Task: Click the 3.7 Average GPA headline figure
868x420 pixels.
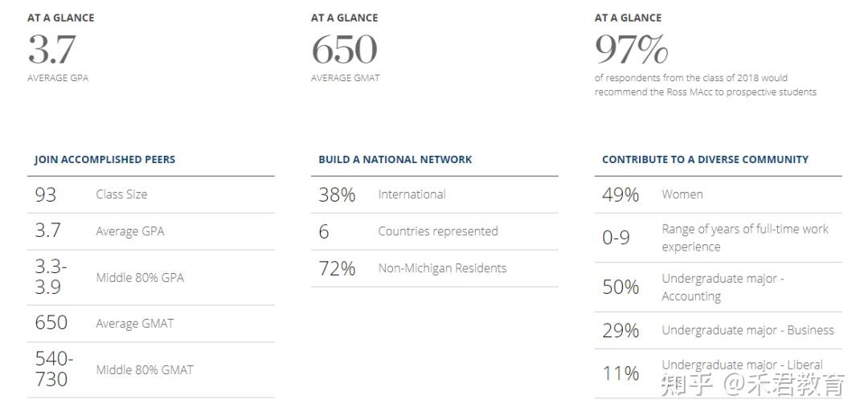Action: 51,49
